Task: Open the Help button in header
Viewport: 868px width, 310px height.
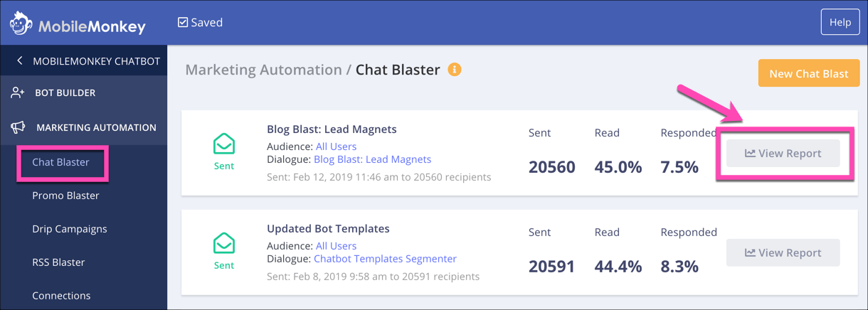Action: pos(840,23)
